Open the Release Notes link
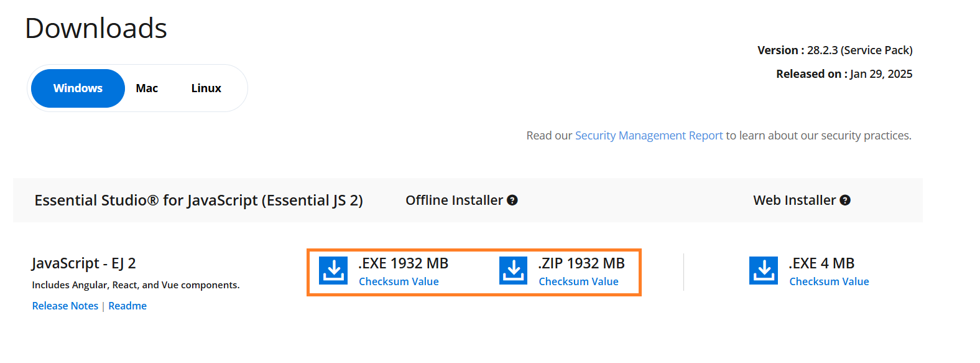The image size is (980, 363). tap(65, 306)
